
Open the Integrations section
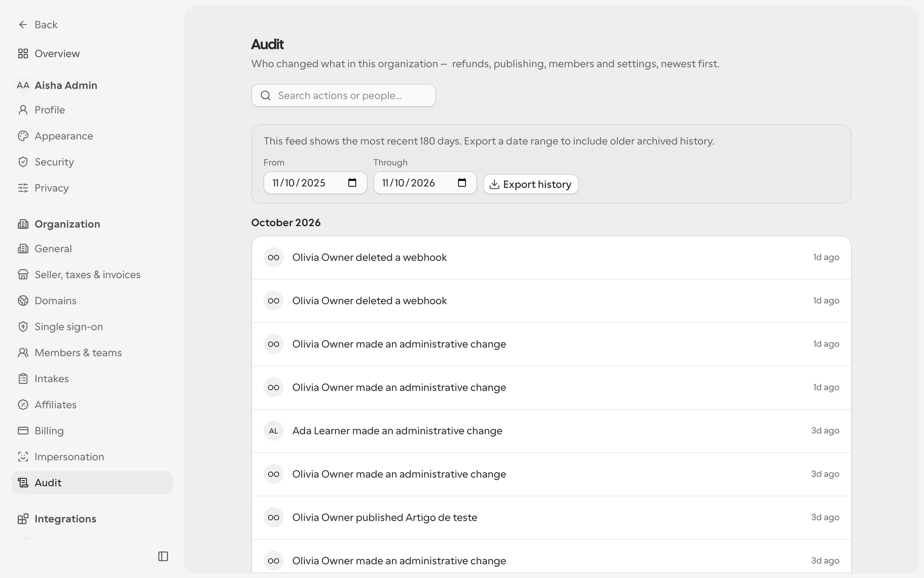(x=65, y=519)
